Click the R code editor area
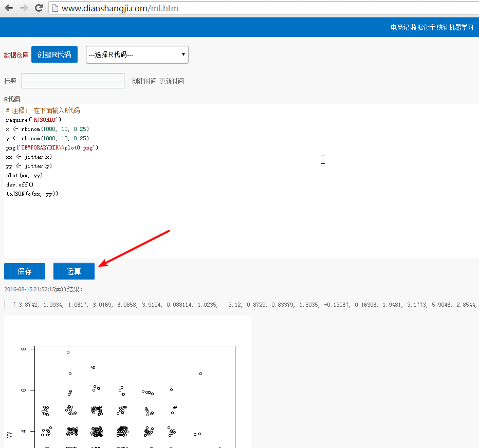Image resolution: width=479 pixels, height=448 pixels. (242, 181)
